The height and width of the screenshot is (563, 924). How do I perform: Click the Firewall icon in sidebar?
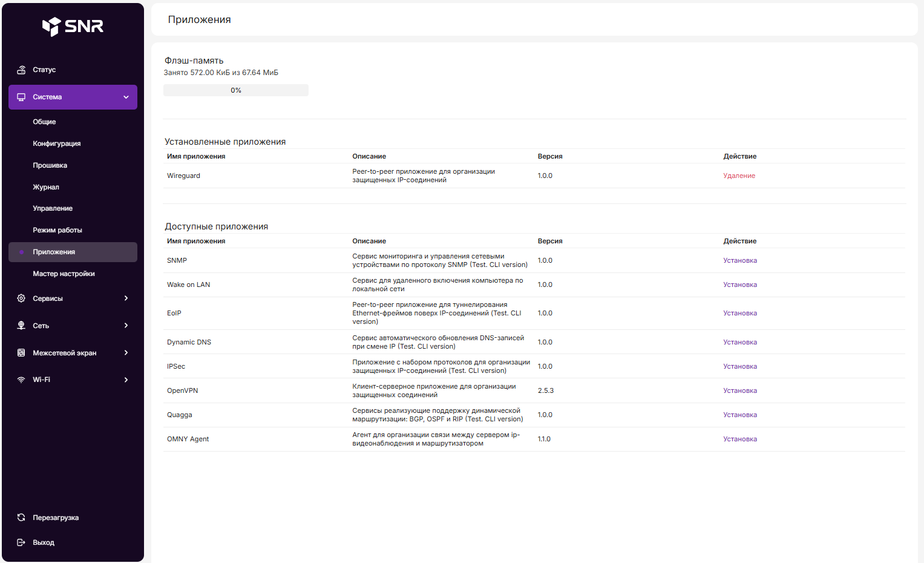[x=21, y=353]
